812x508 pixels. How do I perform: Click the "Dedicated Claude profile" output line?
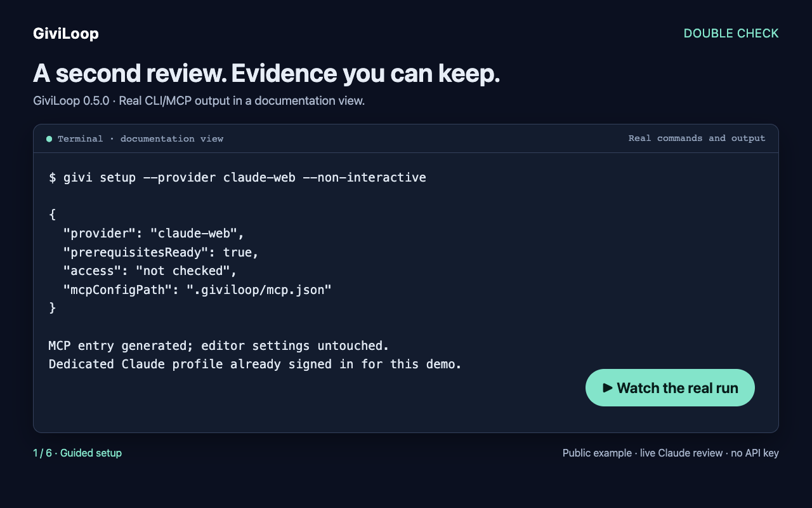coord(255,364)
